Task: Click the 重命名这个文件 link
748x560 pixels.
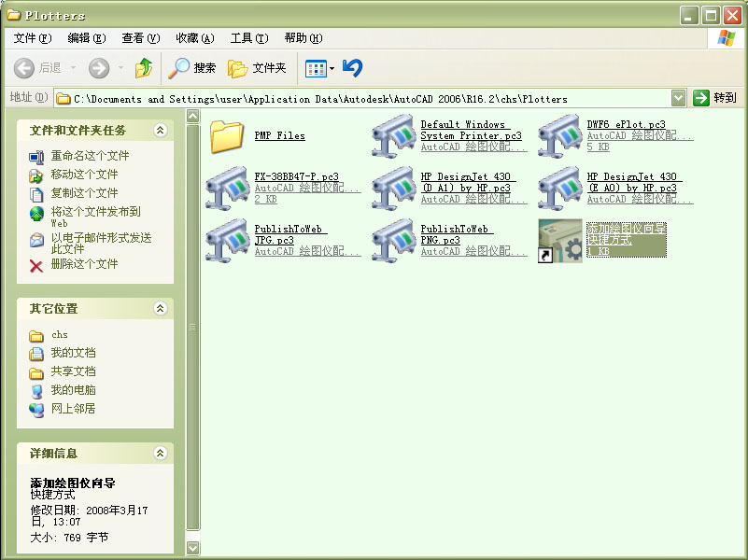Action: coord(91,156)
